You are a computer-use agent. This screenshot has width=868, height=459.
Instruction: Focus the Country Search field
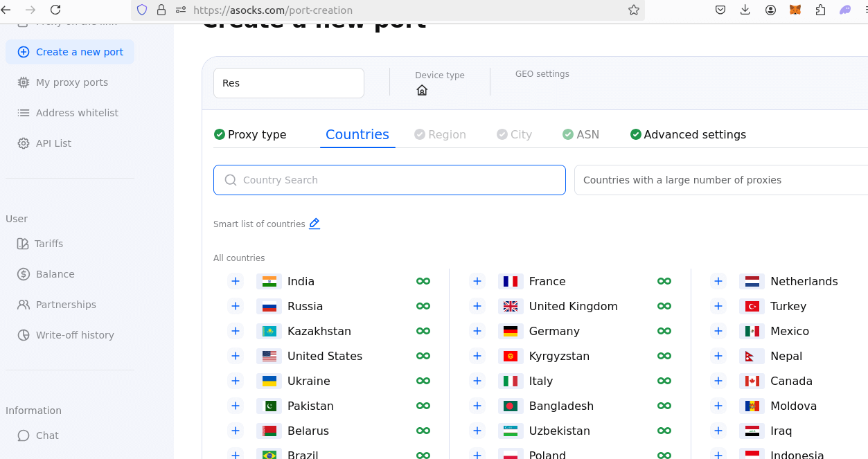[x=389, y=180]
